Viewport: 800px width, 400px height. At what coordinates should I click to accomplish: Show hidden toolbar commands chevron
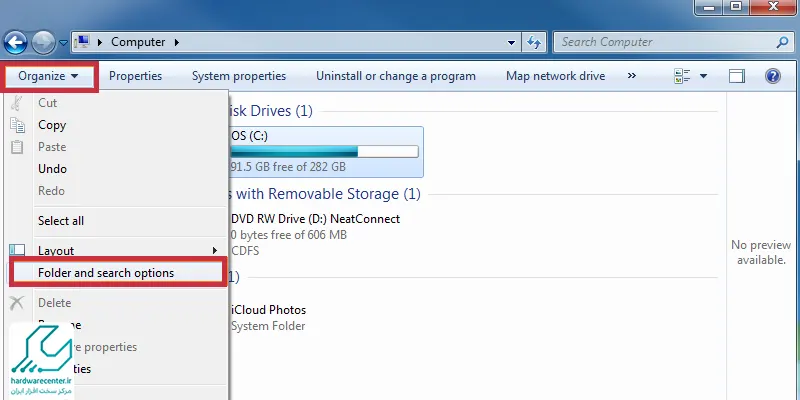tap(632, 76)
